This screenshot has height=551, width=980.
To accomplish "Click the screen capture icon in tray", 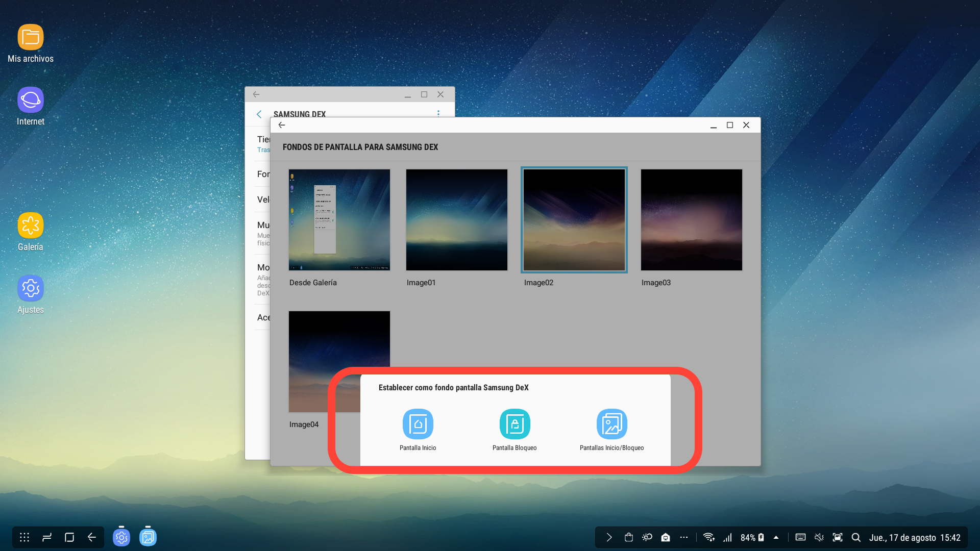I will point(838,537).
